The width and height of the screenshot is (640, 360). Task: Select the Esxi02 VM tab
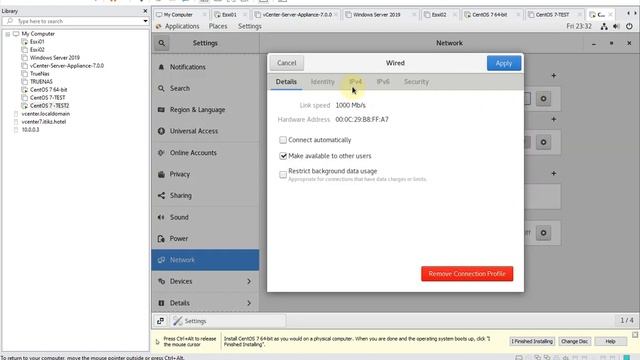(x=439, y=15)
